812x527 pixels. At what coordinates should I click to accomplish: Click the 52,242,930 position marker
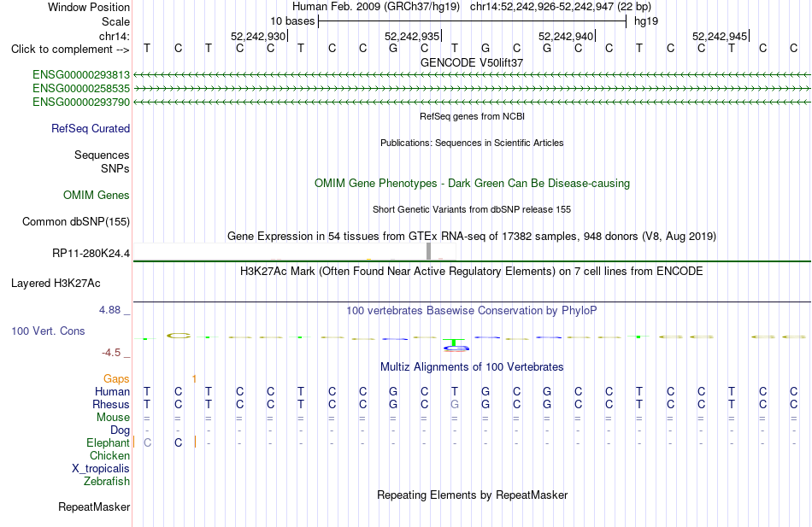click(258, 36)
